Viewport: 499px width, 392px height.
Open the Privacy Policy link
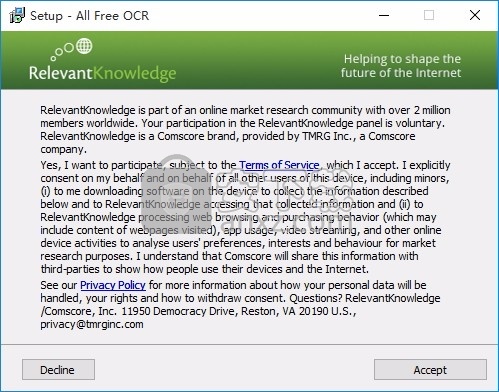113,285
